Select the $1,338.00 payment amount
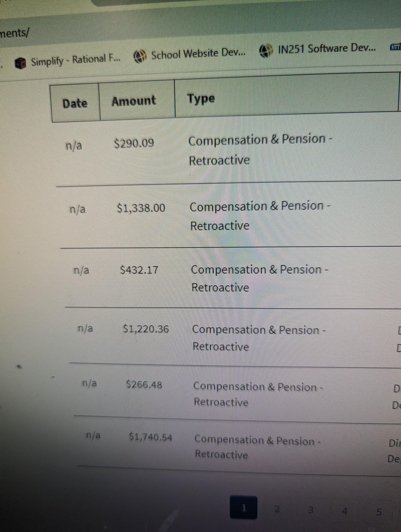The width and height of the screenshot is (401, 532). point(141,208)
